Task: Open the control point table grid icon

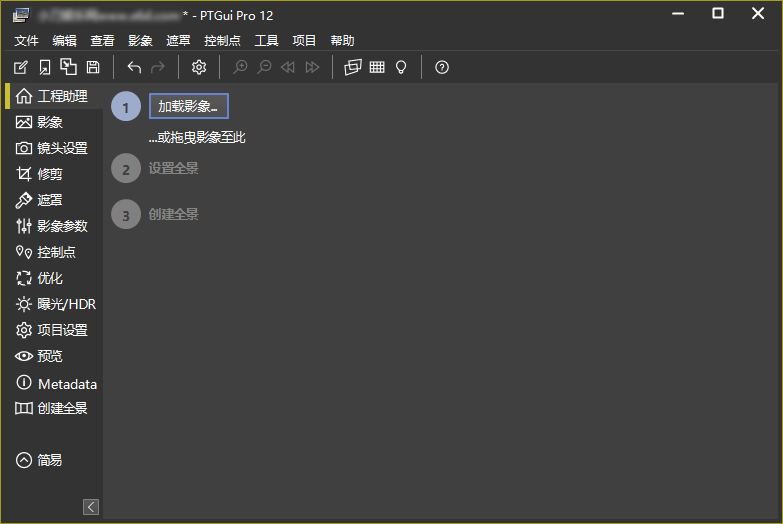Action: point(377,67)
